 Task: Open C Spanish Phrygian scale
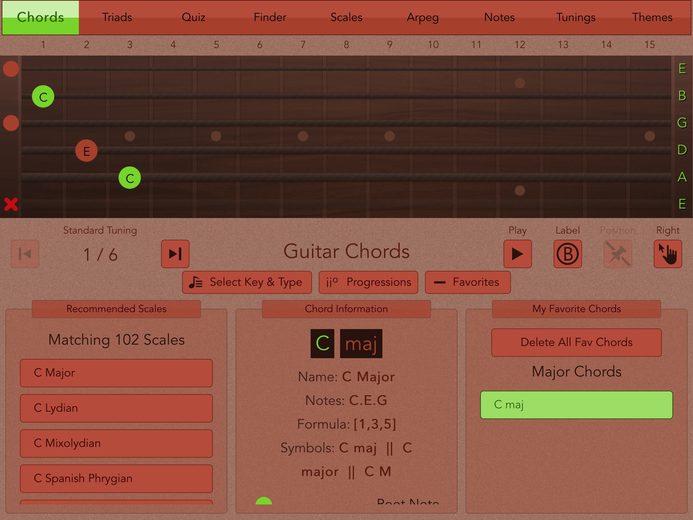point(116,478)
